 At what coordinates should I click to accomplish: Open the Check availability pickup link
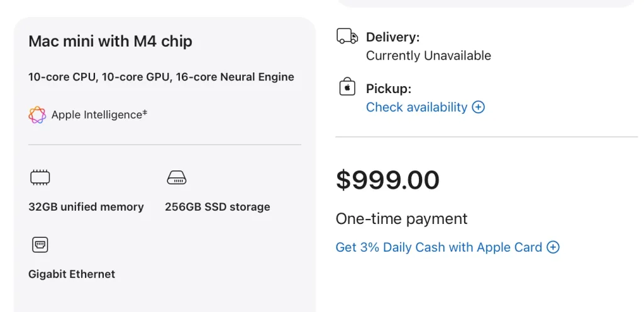[x=416, y=107]
